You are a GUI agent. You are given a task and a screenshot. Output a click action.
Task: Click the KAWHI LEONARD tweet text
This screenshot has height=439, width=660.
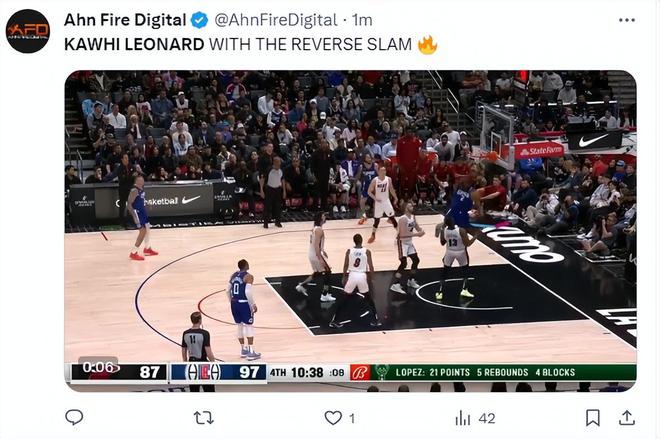[x=134, y=44]
